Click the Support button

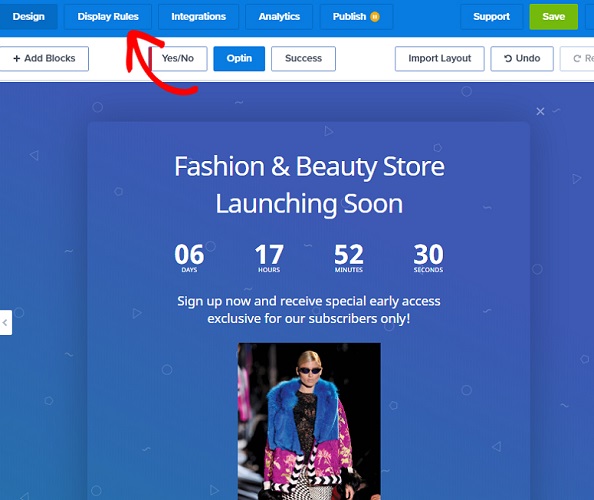coord(491,17)
